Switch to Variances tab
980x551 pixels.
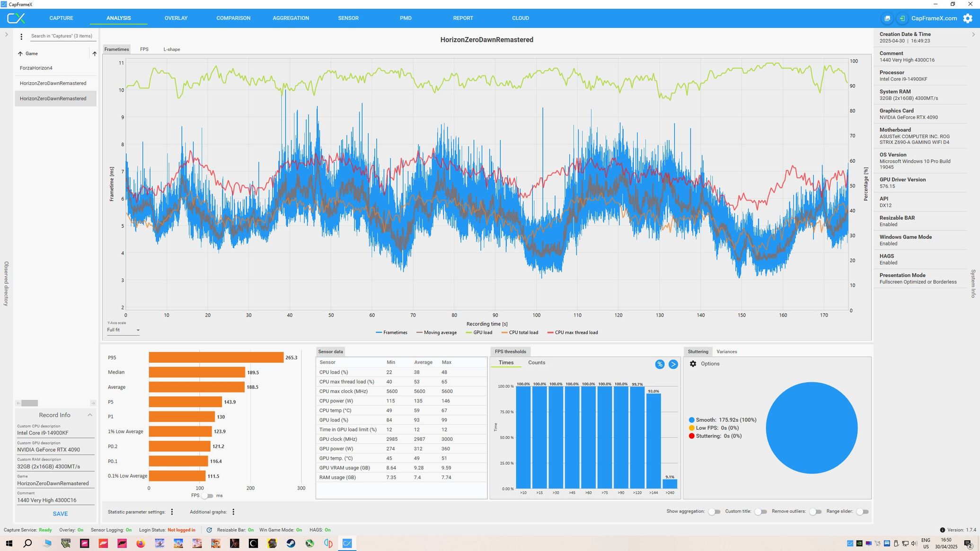click(x=726, y=352)
